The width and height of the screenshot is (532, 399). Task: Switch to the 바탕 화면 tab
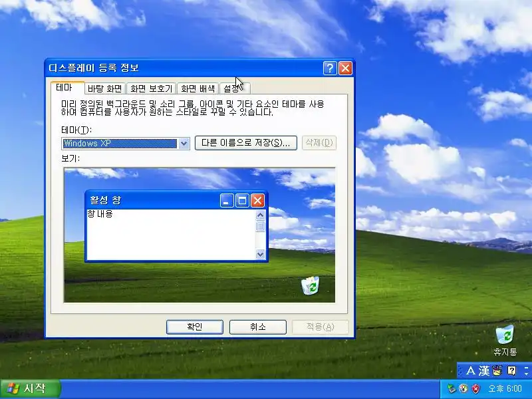point(104,88)
